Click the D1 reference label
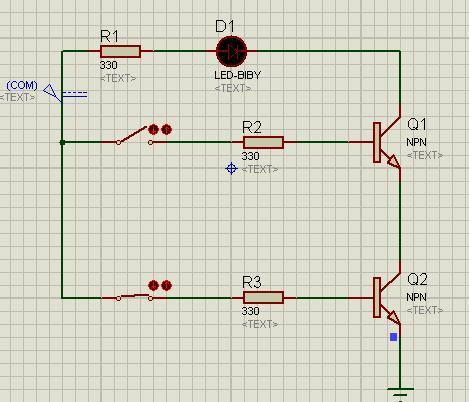This screenshot has width=469, height=402. [x=225, y=26]
